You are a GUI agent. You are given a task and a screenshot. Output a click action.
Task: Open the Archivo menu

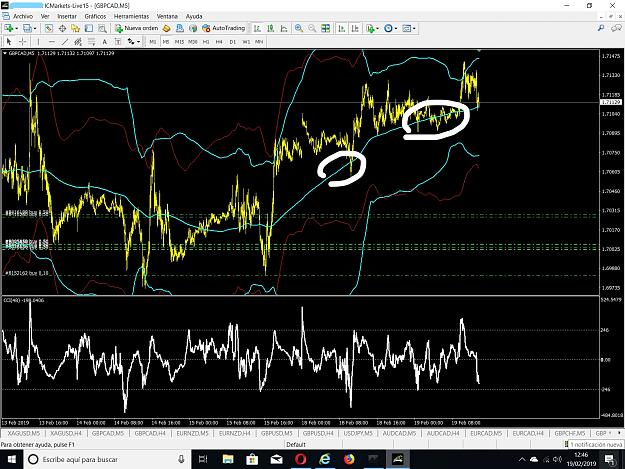[23, 16]
